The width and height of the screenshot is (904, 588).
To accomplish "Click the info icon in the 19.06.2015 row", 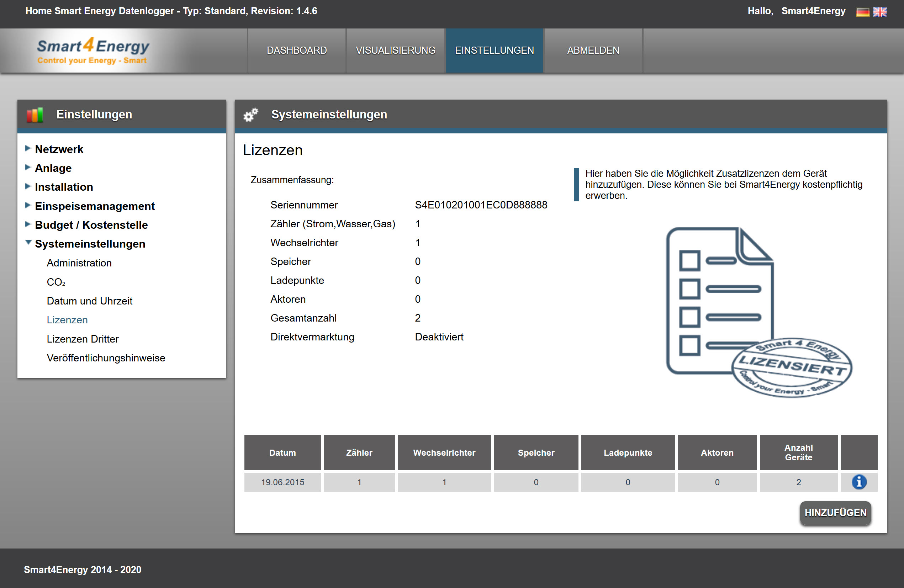I will click(x=858, y=482).
